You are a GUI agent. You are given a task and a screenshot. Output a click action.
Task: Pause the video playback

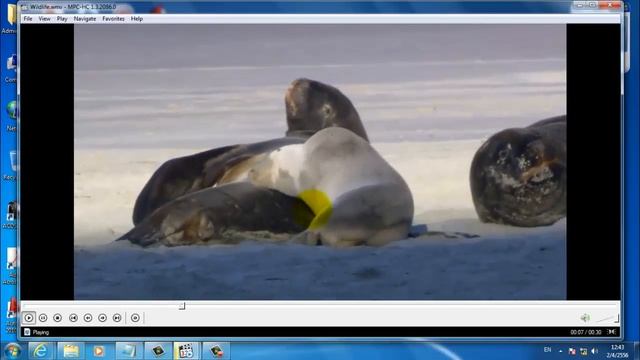pos(43,318)
